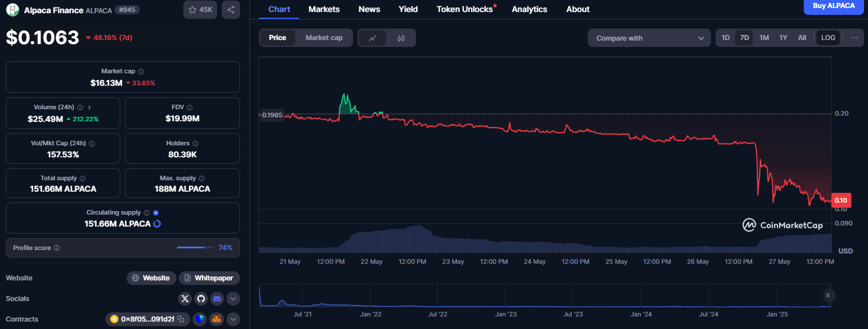Open the Markets tab
The width and height of the screenshot is (868, 329).
pyautogui.click(x=324, y=9)
